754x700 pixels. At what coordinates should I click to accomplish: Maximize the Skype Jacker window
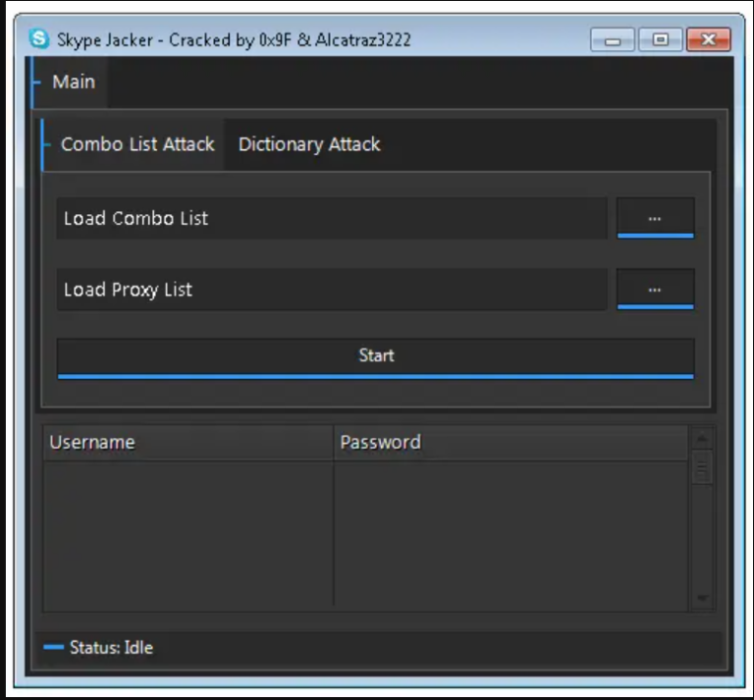click(x=660, y=39)
